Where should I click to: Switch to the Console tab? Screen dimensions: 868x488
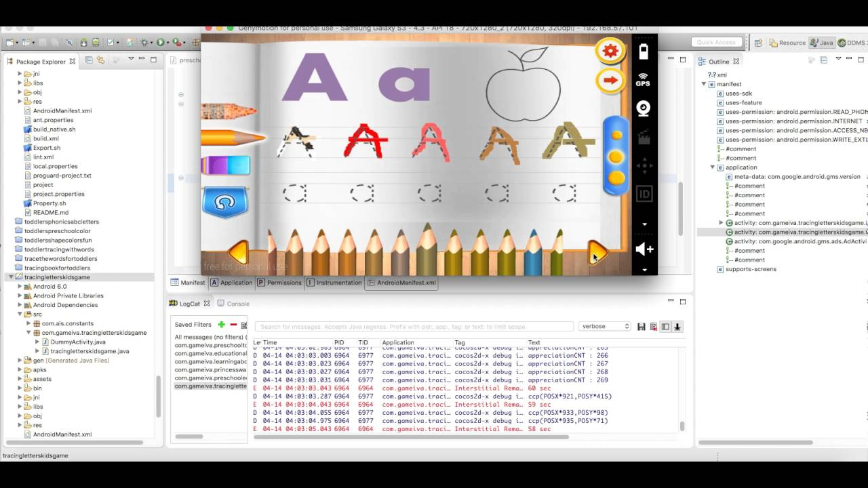[233, 304]
